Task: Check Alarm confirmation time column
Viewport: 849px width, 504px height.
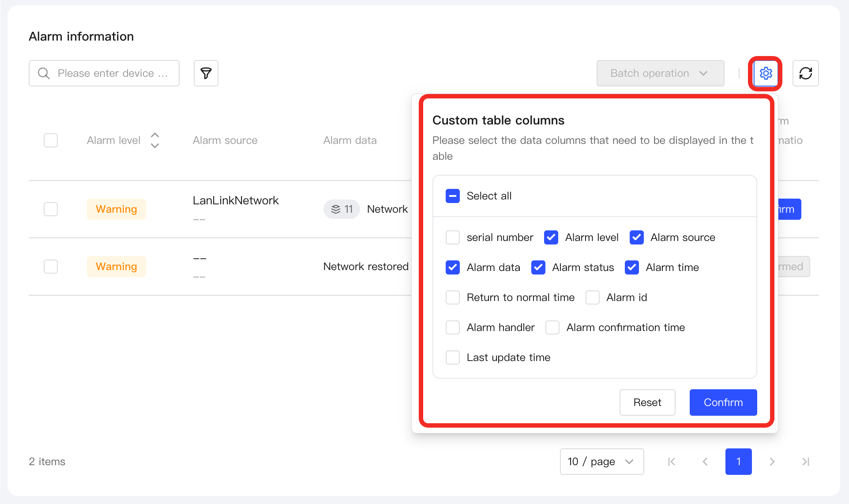Action: [552, 327]
